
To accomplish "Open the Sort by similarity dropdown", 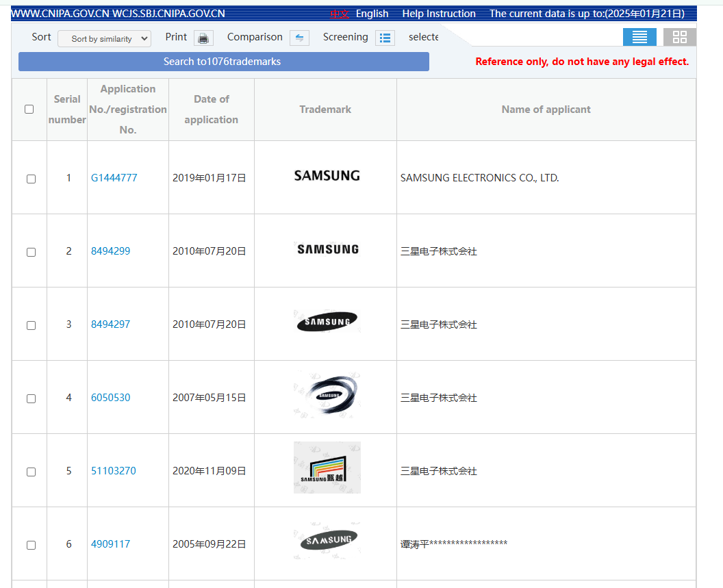I will click(104, 39).
